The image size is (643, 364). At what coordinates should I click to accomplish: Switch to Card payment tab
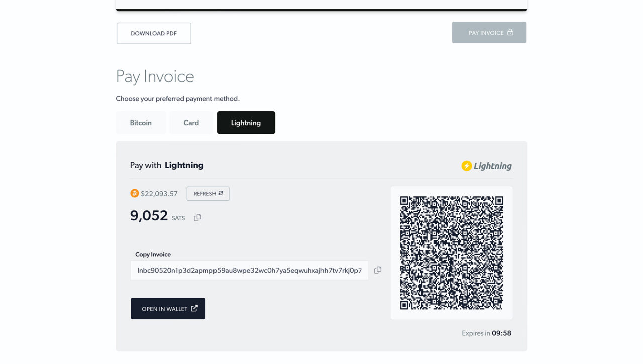[191, 123]
